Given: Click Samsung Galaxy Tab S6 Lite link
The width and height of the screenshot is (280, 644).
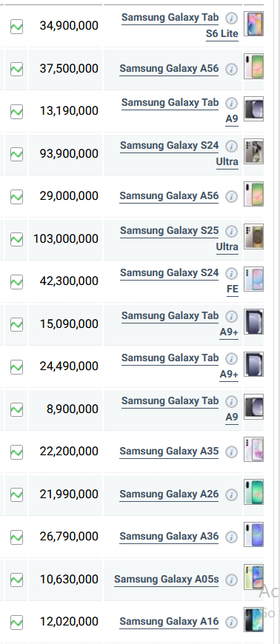Looking at the screenshot, I should click(180, 25).
